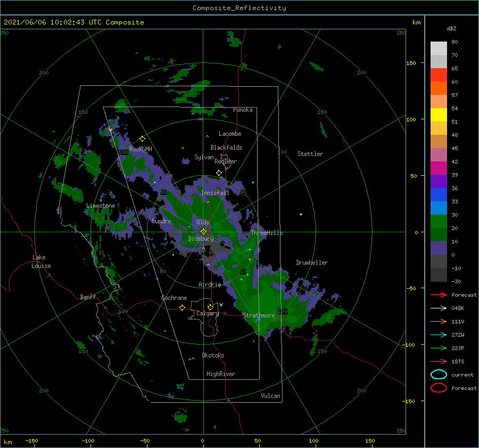This screenshot has width=479, height=448.
Task: Click the white 04DK arrow icon
Action: [x=439, y=308]
